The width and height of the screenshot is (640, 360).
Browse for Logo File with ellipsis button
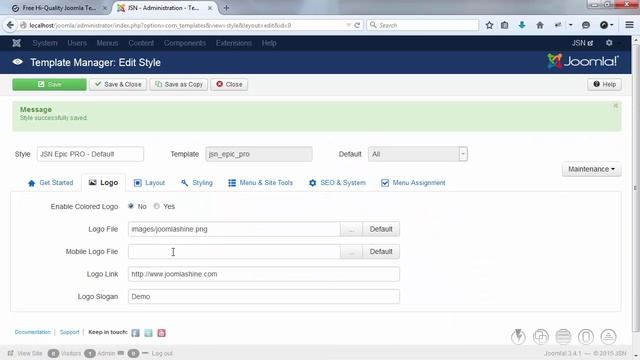click(351, 229)
